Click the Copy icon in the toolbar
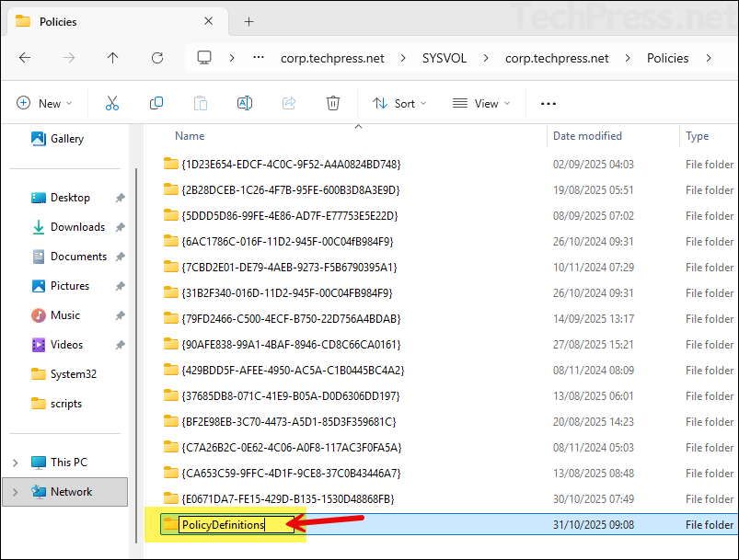 156,103
